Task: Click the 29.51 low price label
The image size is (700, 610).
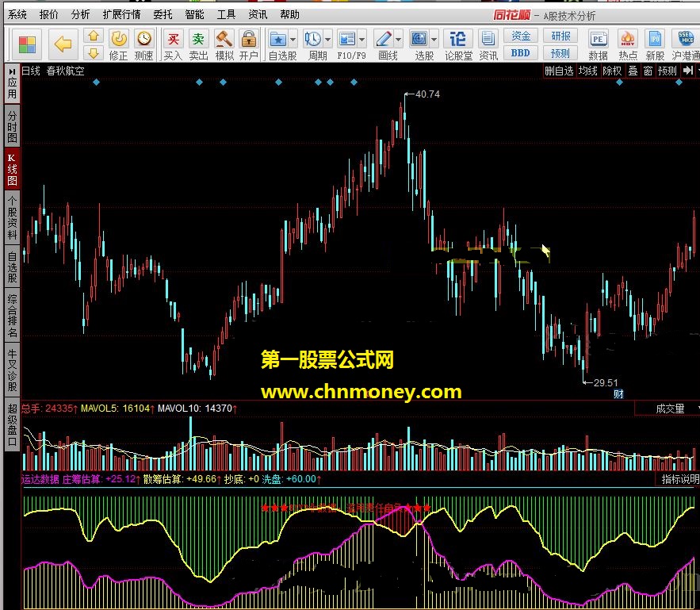Action: (x=606, y=382)
